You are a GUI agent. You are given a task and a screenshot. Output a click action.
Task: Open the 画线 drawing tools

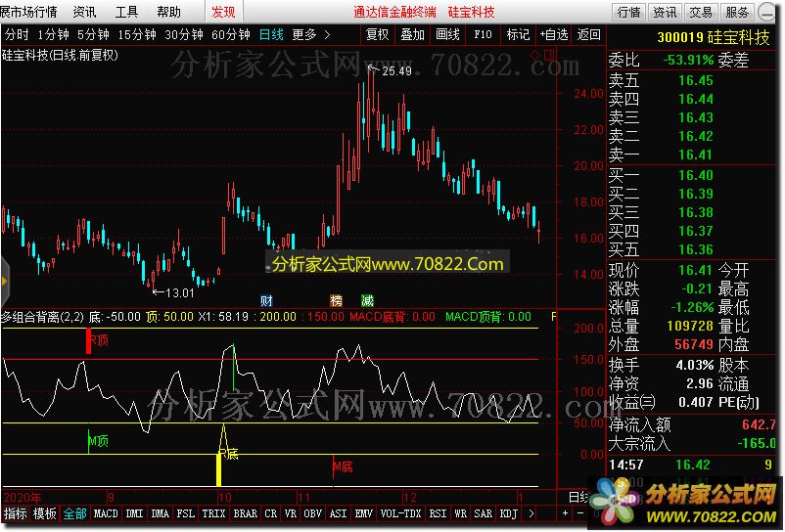(x=447, y=35)
